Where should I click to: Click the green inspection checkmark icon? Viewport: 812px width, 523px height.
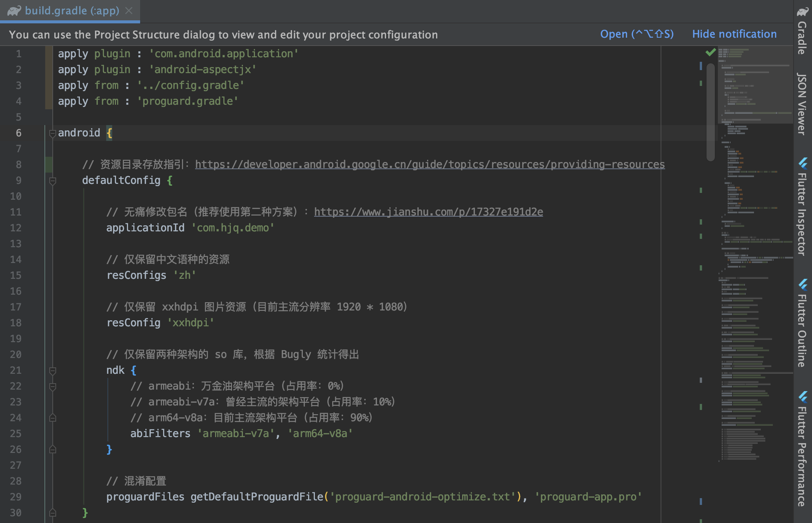[710, 52]
